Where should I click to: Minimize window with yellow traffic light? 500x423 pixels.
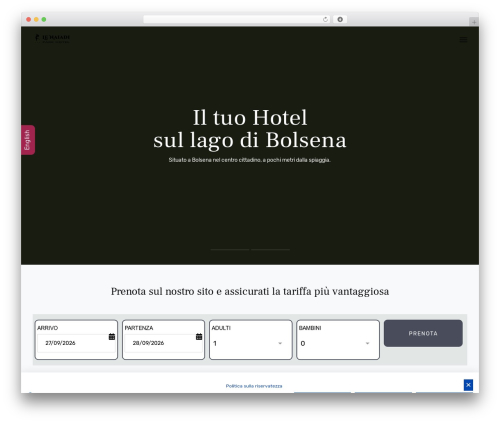coord(36,19)
